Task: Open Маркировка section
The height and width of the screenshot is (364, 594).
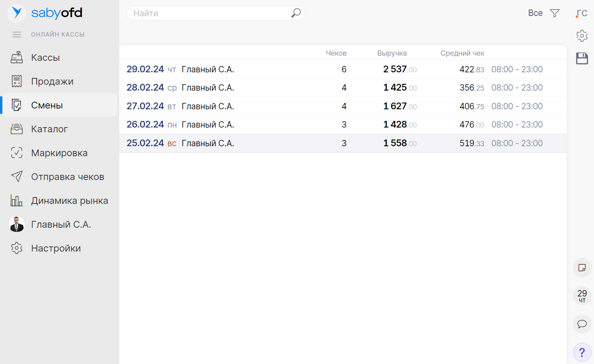Action: tap(59, 153)
